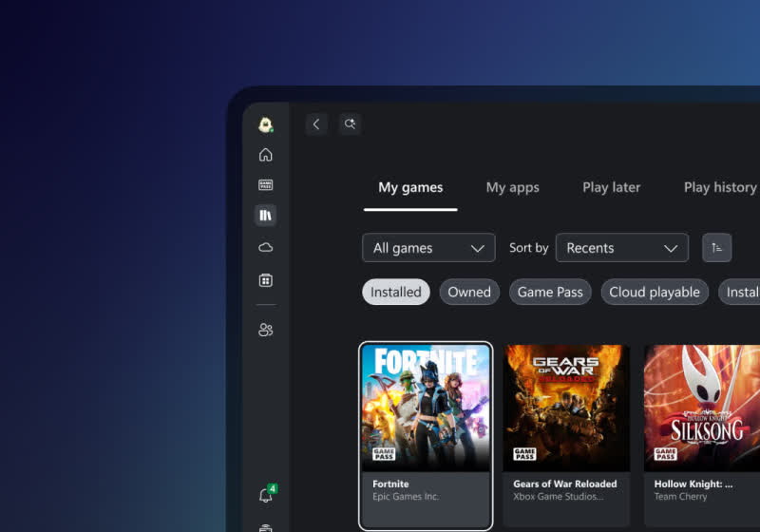760x532 pixels.
Task: Toggle the Owned filter chip
Action: [x=469, y=292]
